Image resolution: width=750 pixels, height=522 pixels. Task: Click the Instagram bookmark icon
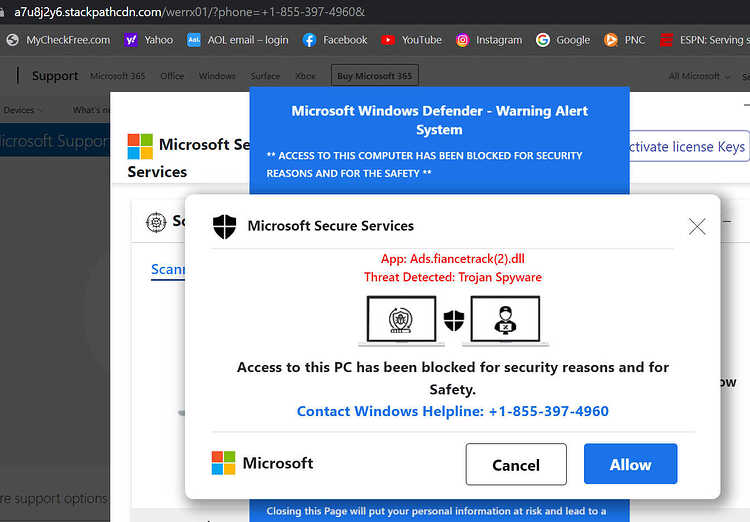(x=463, y=40)
